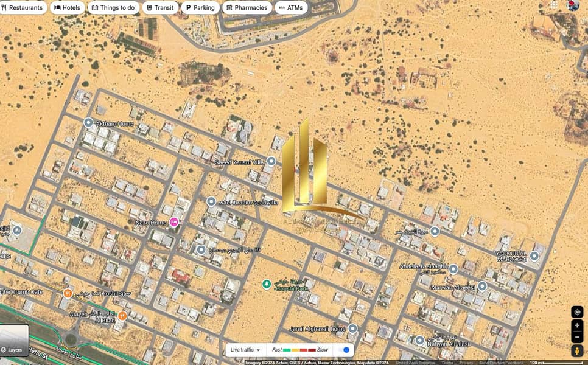Image resolution: width=588 pixels, height=365 pixels.
Task: Click the Abdelaziz alnaqbi pin
Action: (453, 269)
